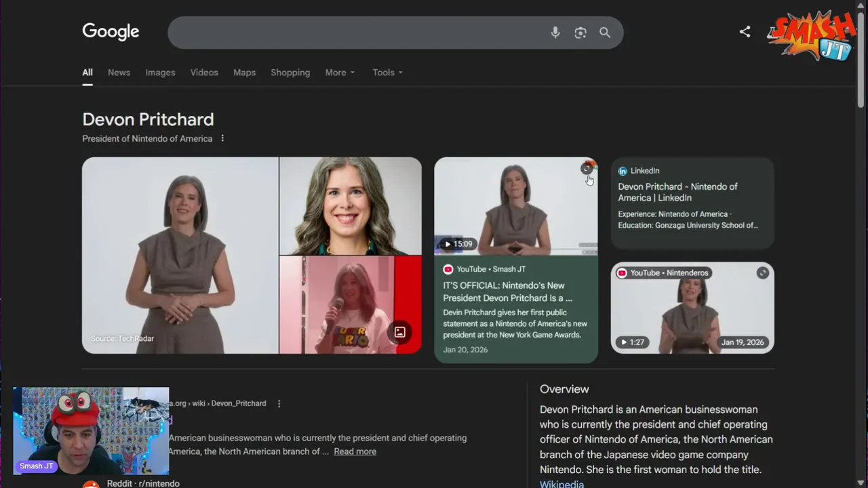Click expand icon on Smash JT video thumbnail
The height and width of the screenshot is (488, 868).
[587, 169]
